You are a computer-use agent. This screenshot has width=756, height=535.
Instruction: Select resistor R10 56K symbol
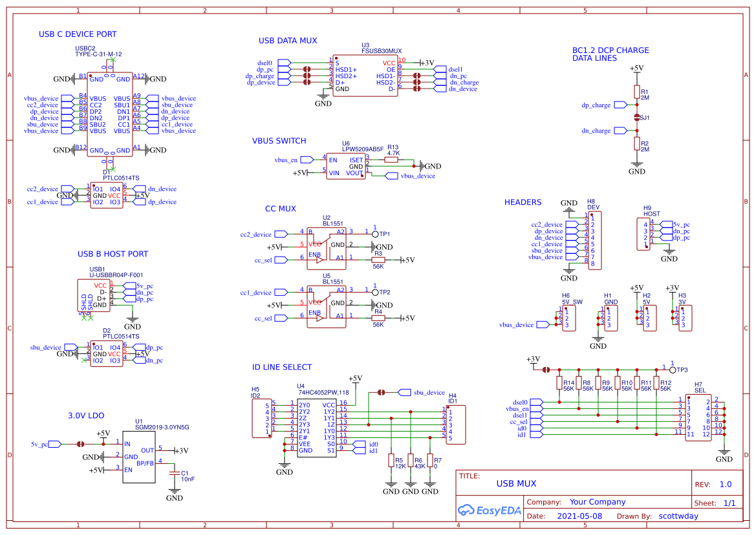[618, 383]
